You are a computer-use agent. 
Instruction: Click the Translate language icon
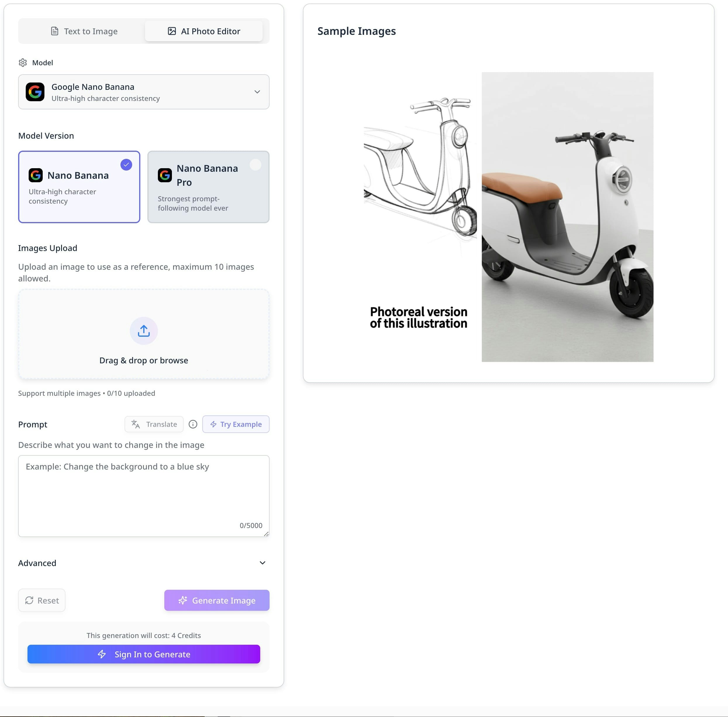pos(135,424)
